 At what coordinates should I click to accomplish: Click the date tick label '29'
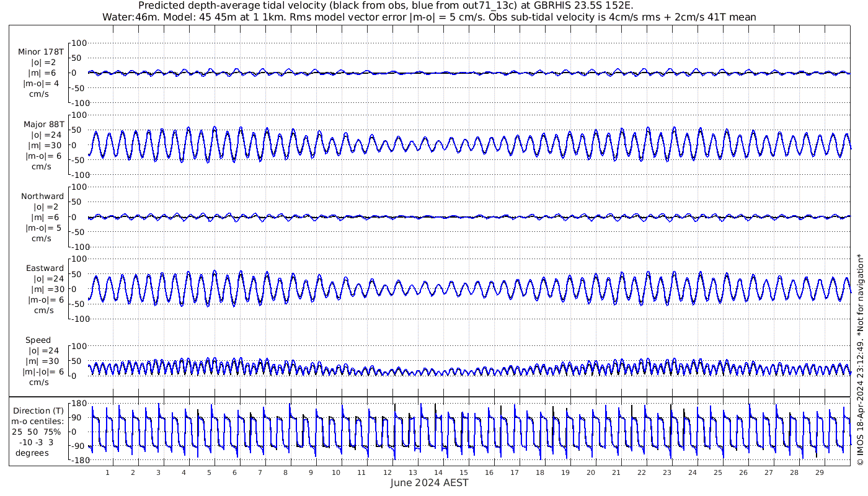pos(819,472)
